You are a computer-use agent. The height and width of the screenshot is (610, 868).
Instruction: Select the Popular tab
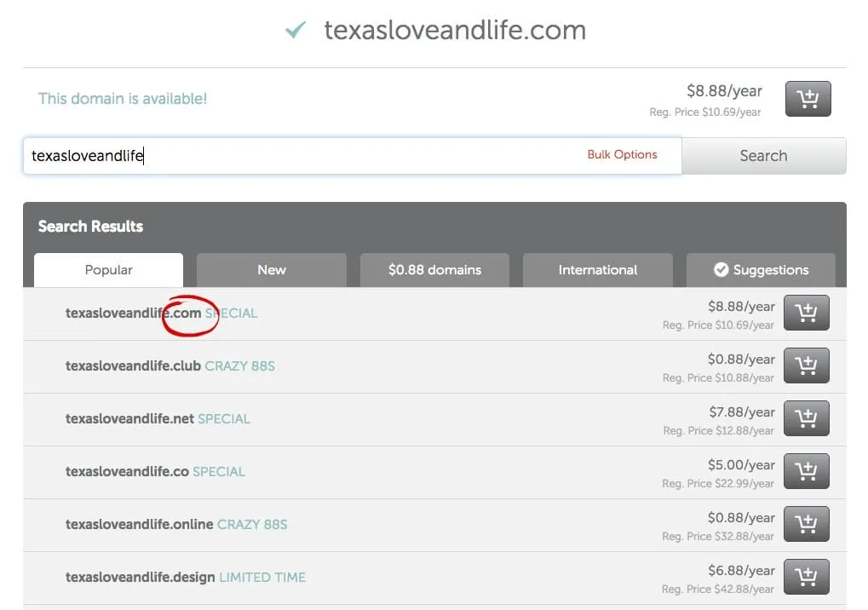[108, 269]
